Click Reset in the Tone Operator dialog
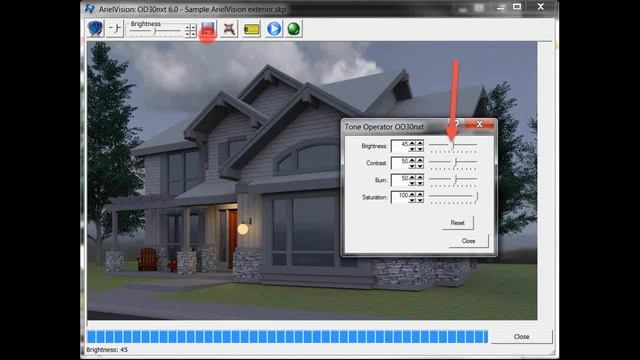640x360 pixels. coord(458,223)
